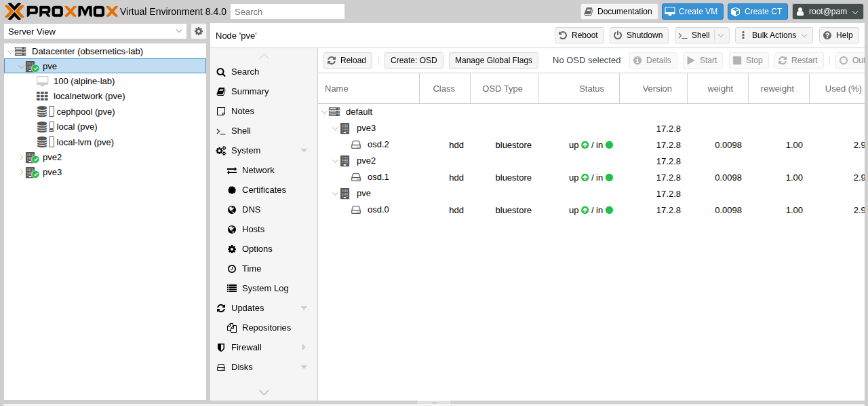This screenshot has height=406, width=868.
Task: Collapse the Disks section arrow
Action: (x=304, y=367)
